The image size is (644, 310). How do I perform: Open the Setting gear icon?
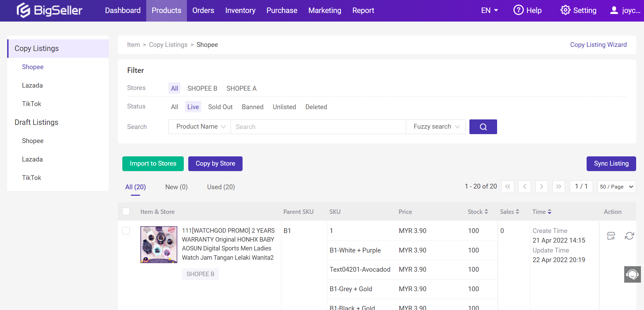coord(565,10)
